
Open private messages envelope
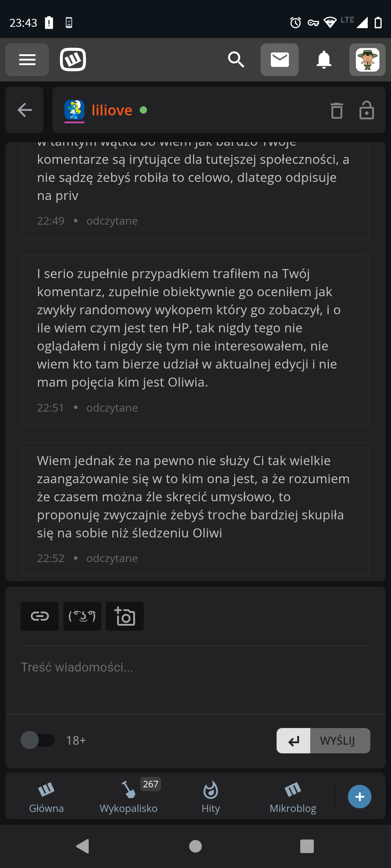(x=279, y=60)
